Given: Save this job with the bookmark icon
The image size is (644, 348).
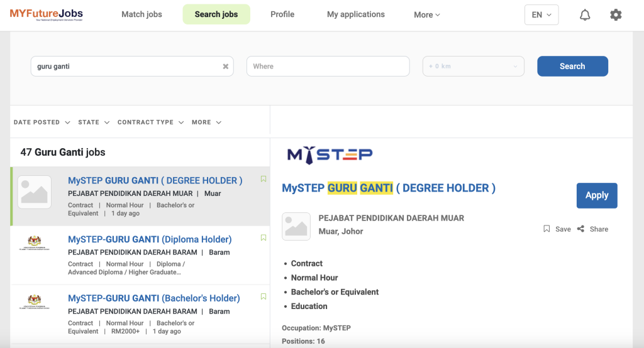Looking at the screenshot, I should [547, 229].
